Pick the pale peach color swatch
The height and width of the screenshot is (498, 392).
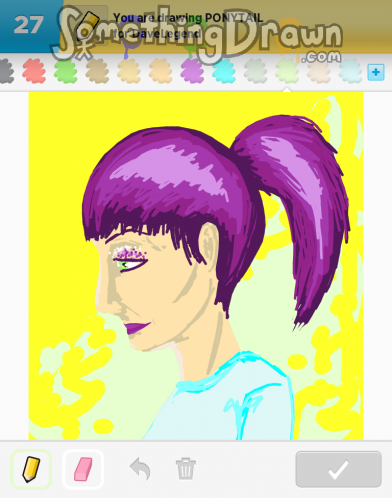pos(319,71)
